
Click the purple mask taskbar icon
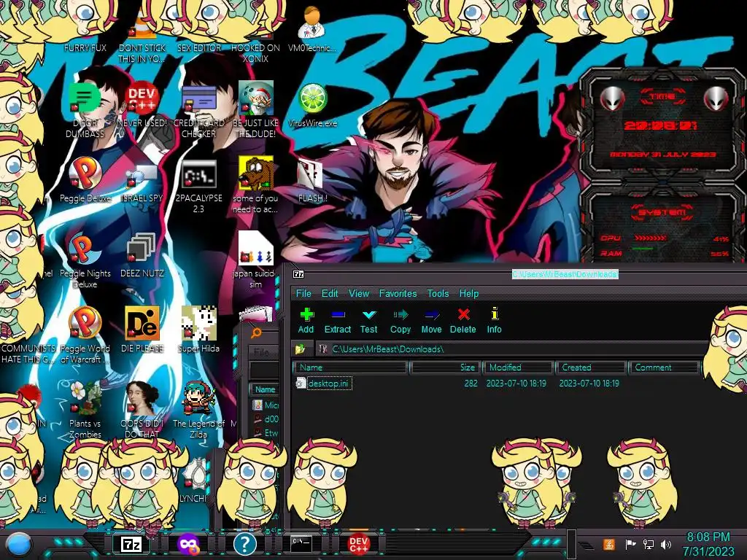pos(187,544)
